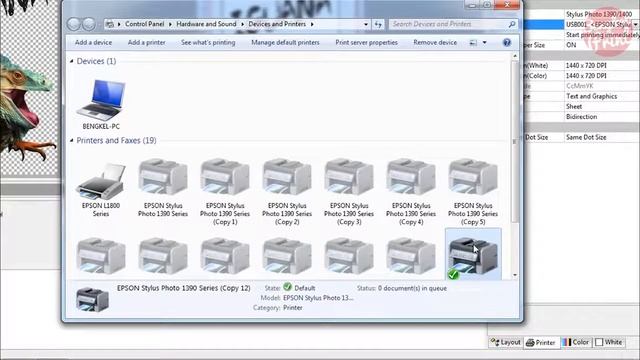Click Add a device

click(x=93, y=42)
